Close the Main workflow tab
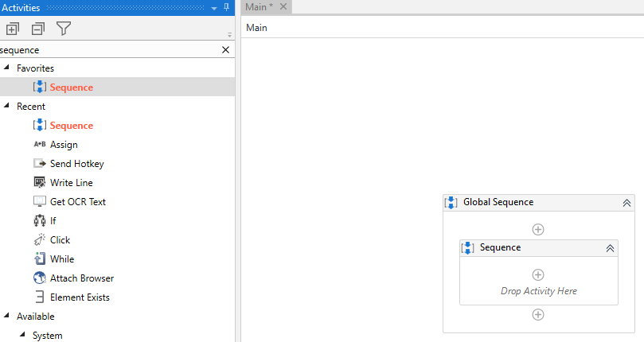Screen dimensions: 644x342 pos(283,6)
